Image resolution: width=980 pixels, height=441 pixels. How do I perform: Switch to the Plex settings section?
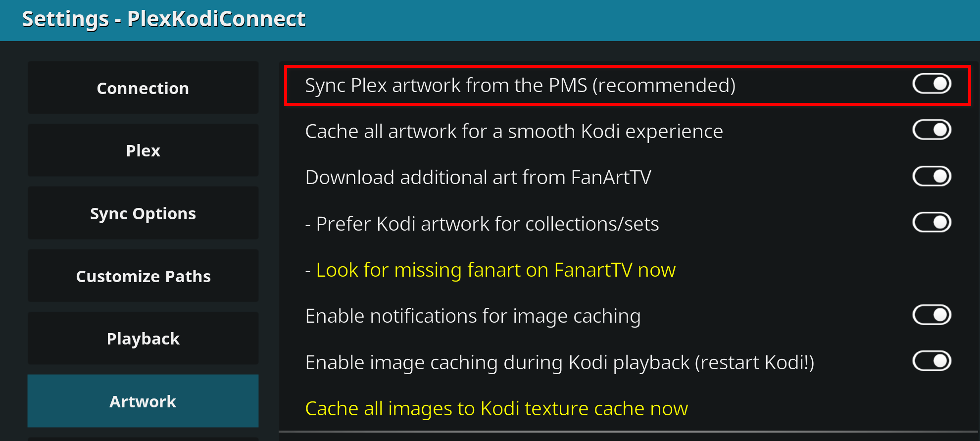click(143, 150)
